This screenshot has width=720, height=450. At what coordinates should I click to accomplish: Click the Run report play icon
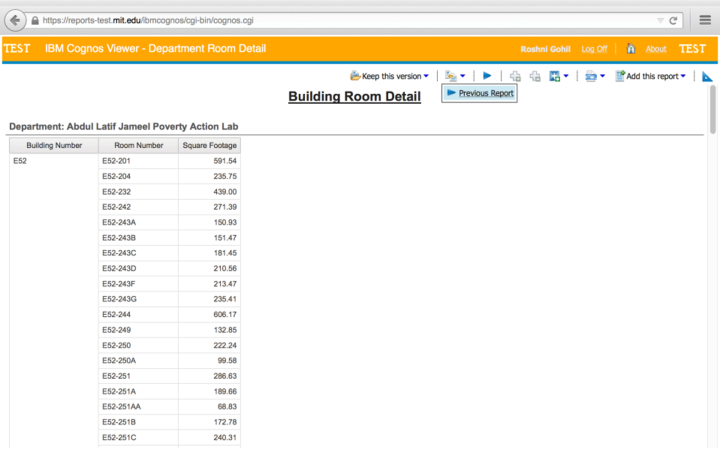pyautogui.click(x=487, y=76)
